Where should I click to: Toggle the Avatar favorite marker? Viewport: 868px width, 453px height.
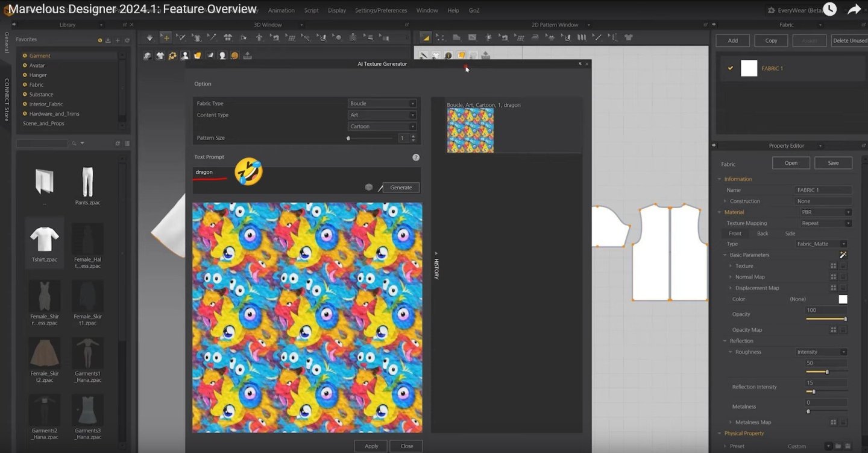pos(25,65)
